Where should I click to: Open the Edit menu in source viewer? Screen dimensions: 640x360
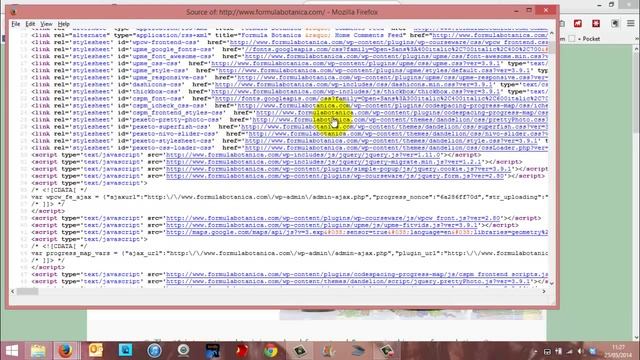(x=30, y=24)
